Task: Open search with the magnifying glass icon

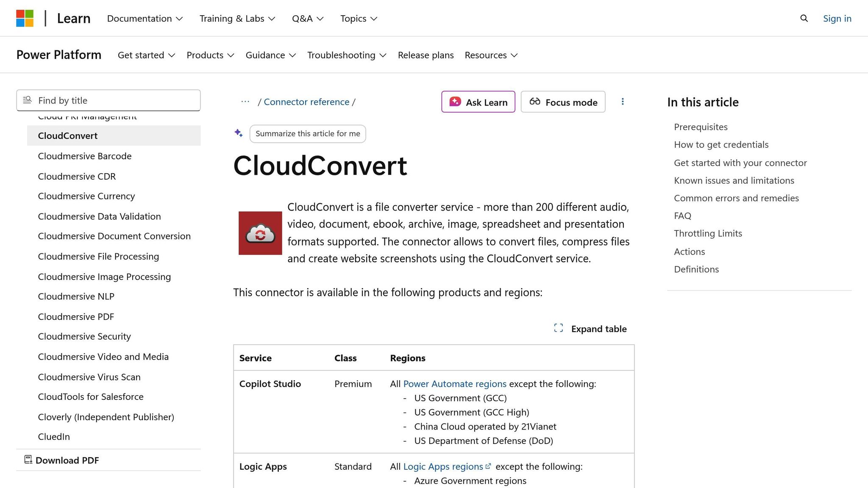Action: [x=804, y=18]
